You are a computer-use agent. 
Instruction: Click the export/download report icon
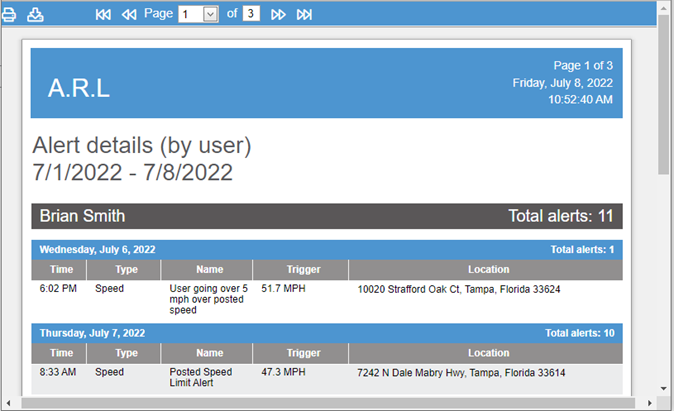click(36, 14)
